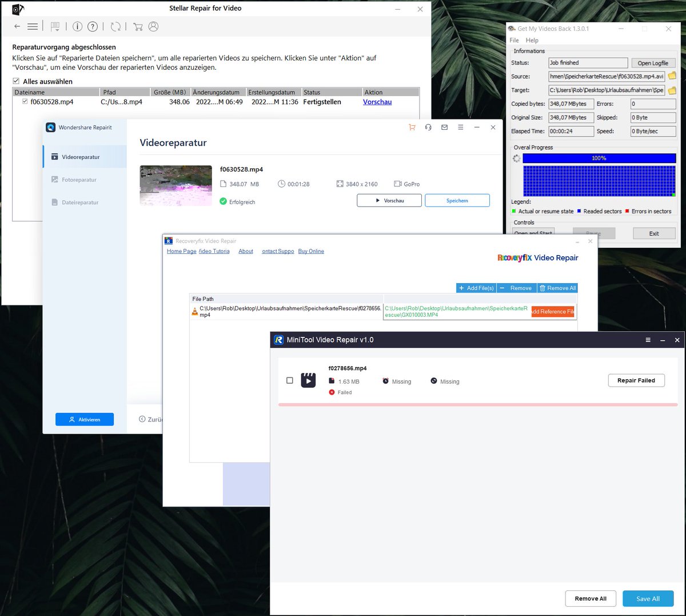Click the 'Job finished' status field
686x616 pixels.
[588, 63]
